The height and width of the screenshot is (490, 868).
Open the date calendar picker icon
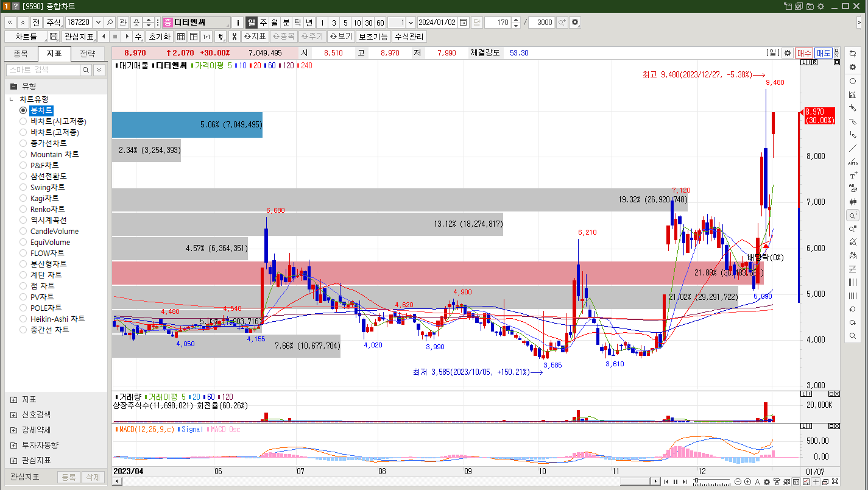tap(463, 22)
